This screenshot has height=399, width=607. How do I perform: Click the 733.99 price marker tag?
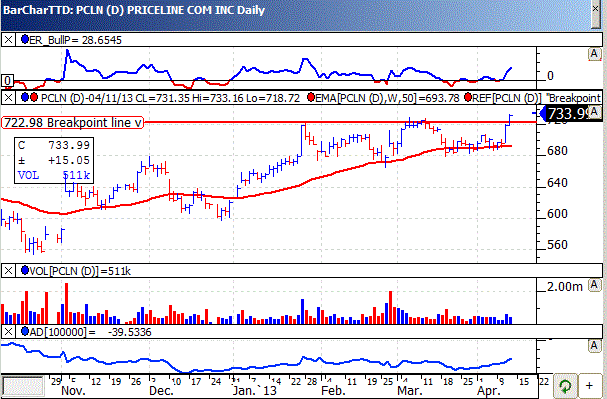pyautogui.click(x=570, y=113)
